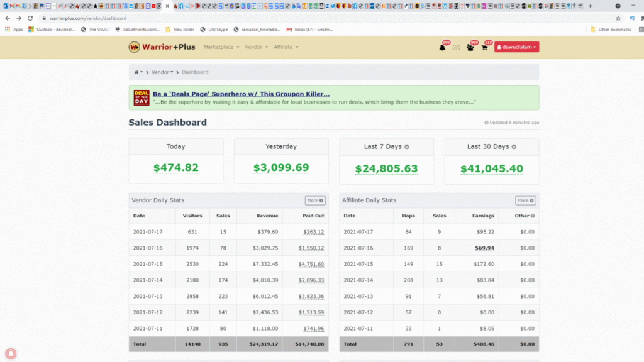The image size is (644, 362).
Task: Click the push notification bell bubble
Action: (11, 353)
